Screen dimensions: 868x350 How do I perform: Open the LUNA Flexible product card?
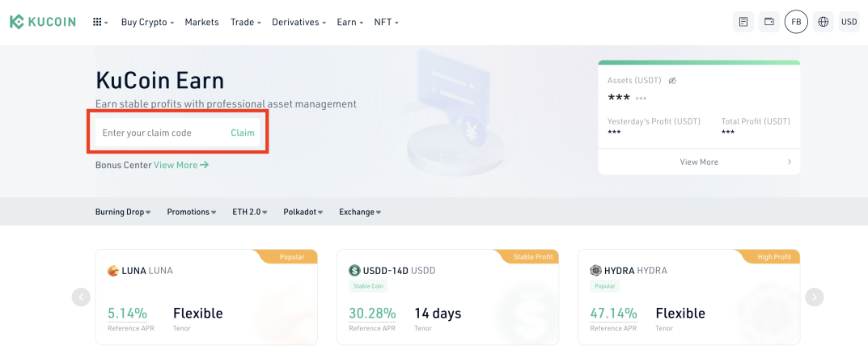tap(206, 297)
